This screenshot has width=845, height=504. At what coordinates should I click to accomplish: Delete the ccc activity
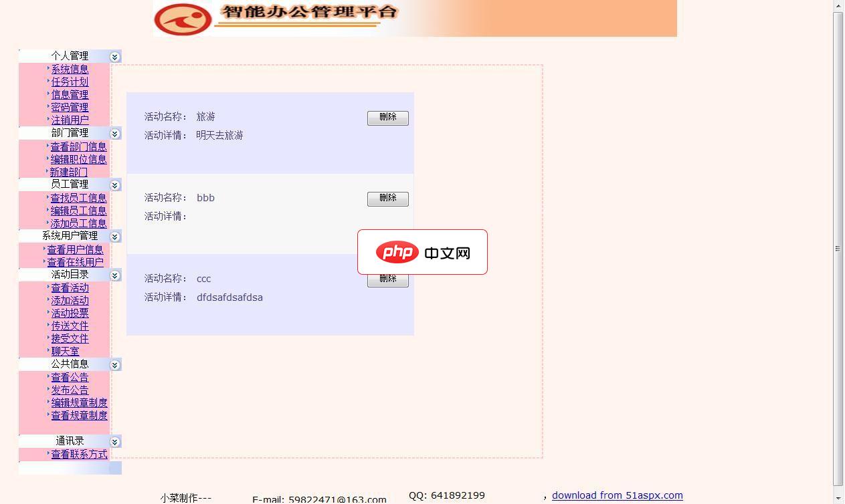coord(388,280)
